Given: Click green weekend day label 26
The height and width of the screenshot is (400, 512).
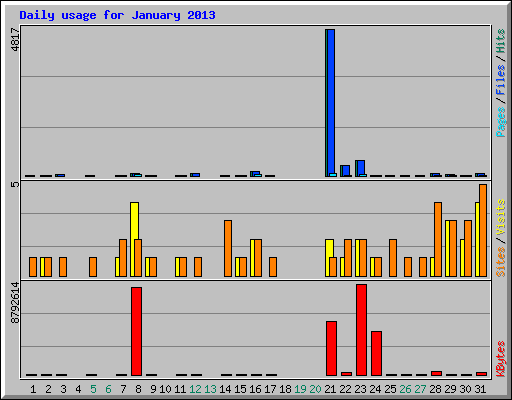Looking at the screenshot, I should point(405,389).
